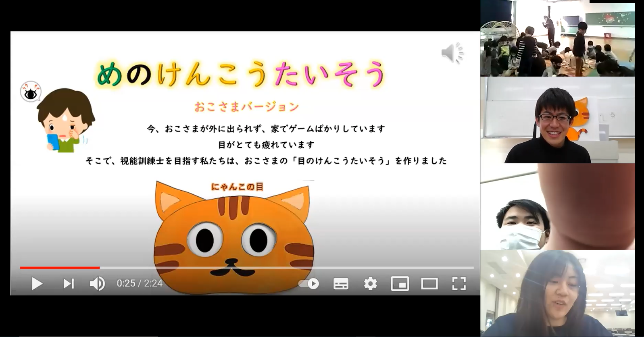
Task: Click the red video progress bar
Action: click(x=60, y=268)
